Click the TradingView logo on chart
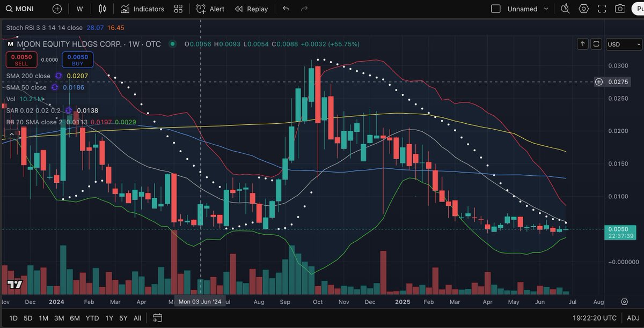644x328 pixels. tap(15, 284)
